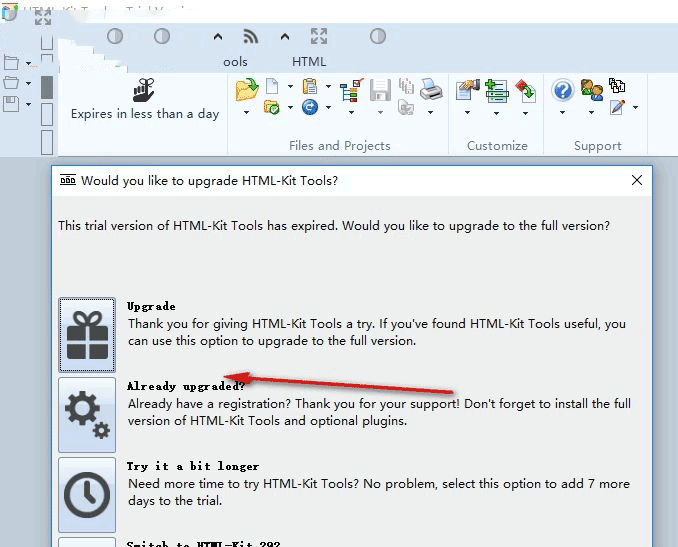The image size is (678, 547).
Task: Open Help with the blue question mark icon
Action: [x=563, y=90]
